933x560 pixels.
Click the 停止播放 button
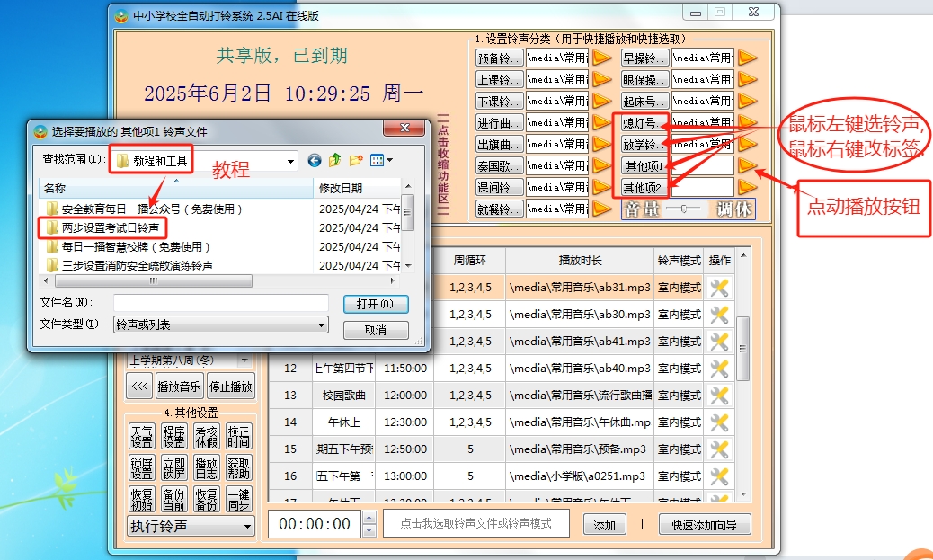tap(231, 387)
